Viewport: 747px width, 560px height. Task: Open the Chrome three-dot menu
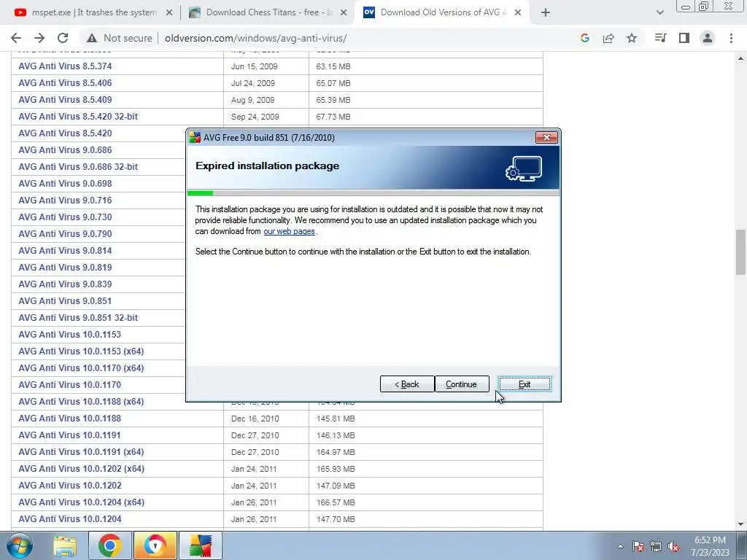point(731,38)
